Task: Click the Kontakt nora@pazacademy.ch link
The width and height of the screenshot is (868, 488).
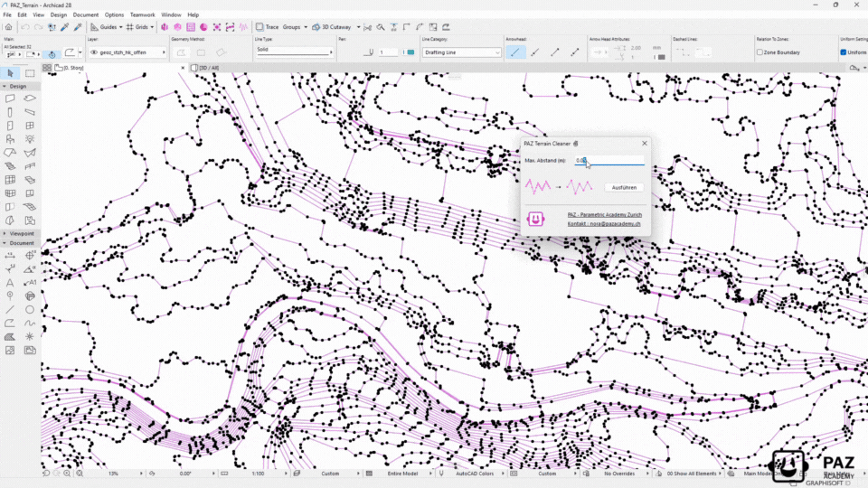Action: point(604,224)
